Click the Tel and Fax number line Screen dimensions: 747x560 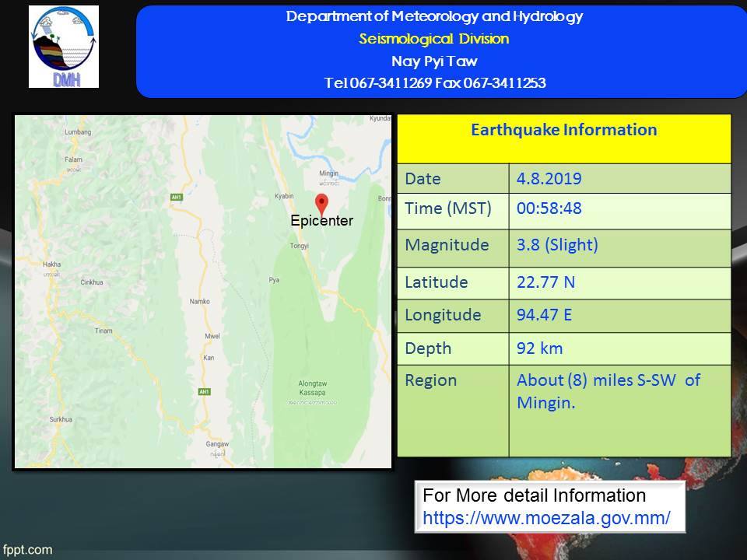click(435, 83)
